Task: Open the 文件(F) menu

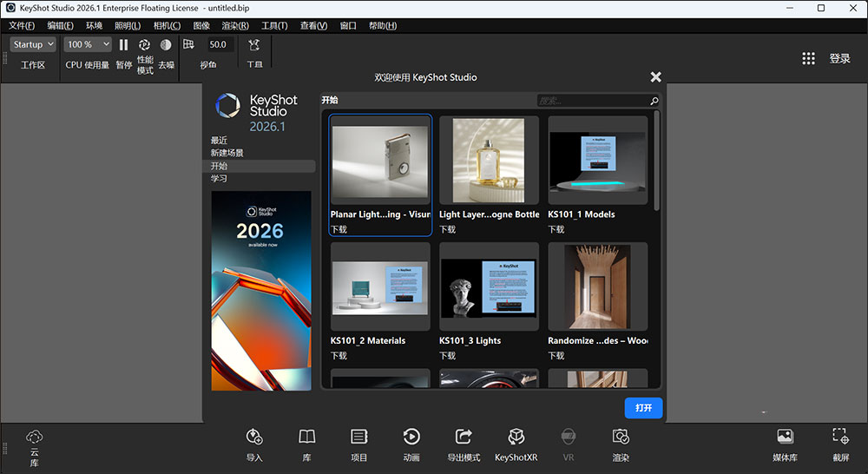Action: (x=22, y=25)
